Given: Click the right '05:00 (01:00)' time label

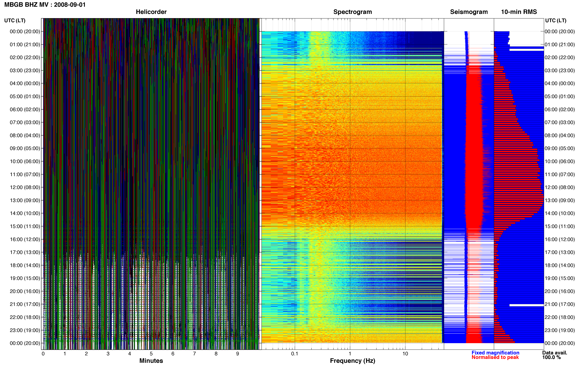Looking at the screenshot, I should pos(560,96).
